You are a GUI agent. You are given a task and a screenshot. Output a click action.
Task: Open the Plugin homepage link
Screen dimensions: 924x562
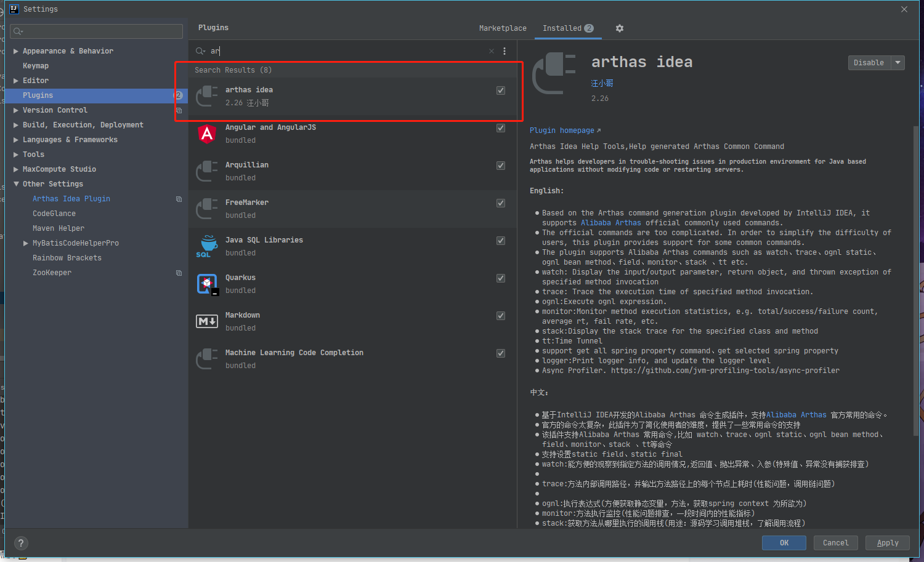point(565,130)
